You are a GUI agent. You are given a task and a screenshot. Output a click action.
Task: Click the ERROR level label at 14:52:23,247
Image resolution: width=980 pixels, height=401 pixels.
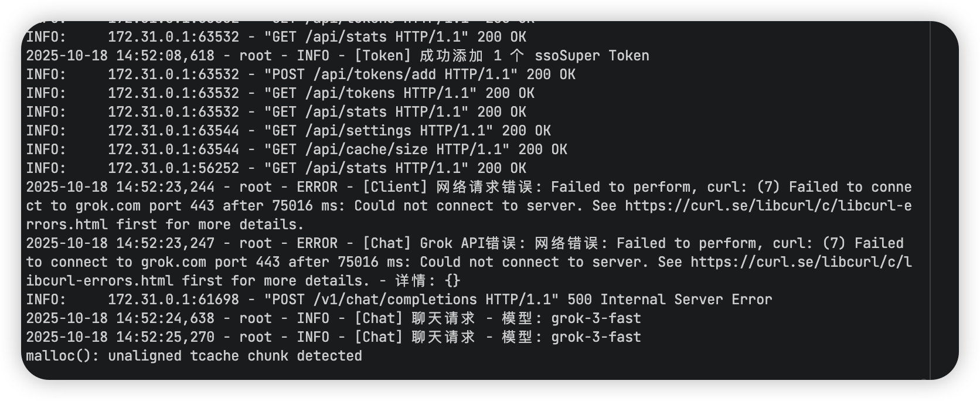[317, 243]
